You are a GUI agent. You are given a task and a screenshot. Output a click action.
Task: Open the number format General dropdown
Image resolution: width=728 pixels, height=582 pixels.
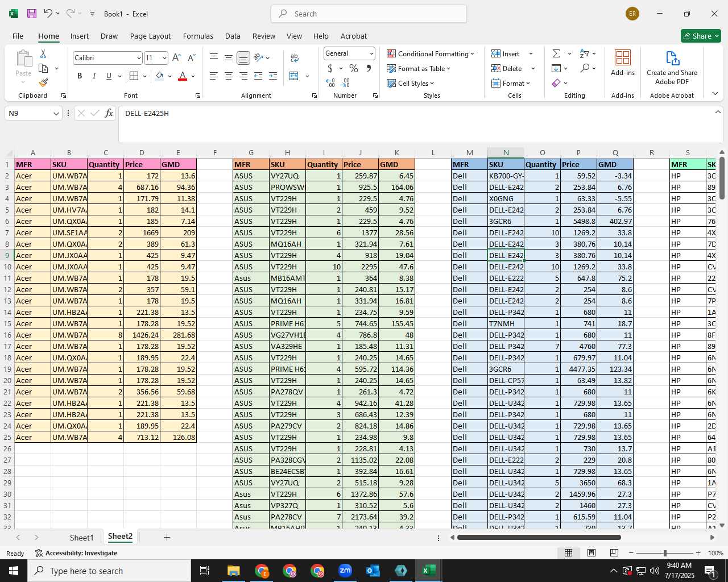tap(371, 53)
